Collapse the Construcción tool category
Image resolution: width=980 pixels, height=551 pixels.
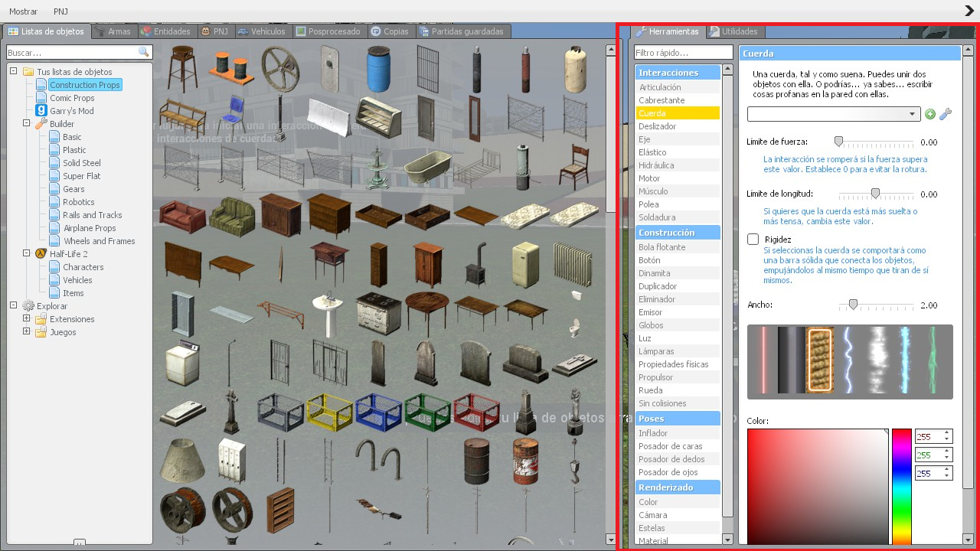pyautogui.click(x=678, y=233)
